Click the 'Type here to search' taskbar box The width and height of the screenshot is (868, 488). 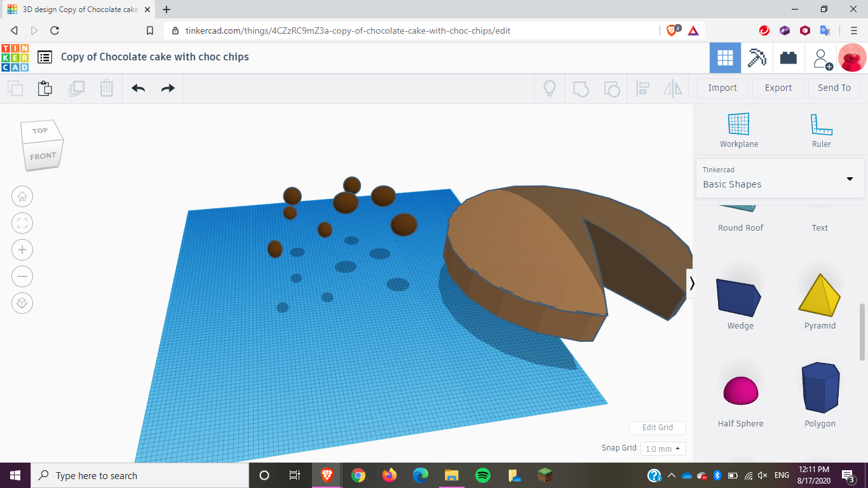140,475
